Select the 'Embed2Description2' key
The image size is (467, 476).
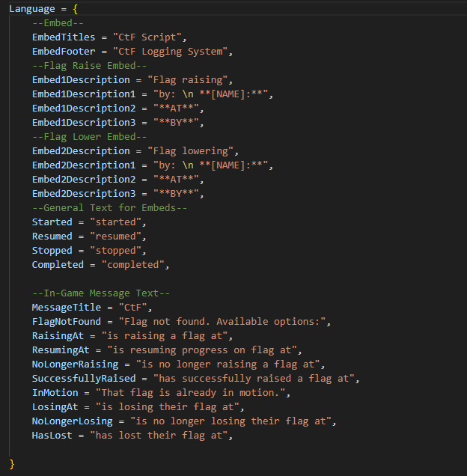click(x=84, y=180)
